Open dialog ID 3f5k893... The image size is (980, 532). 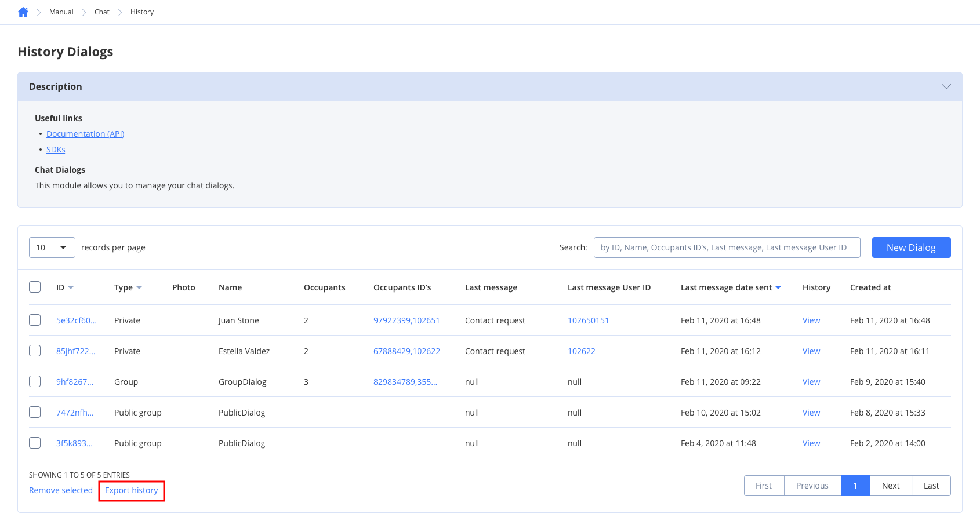coord(74,443)
